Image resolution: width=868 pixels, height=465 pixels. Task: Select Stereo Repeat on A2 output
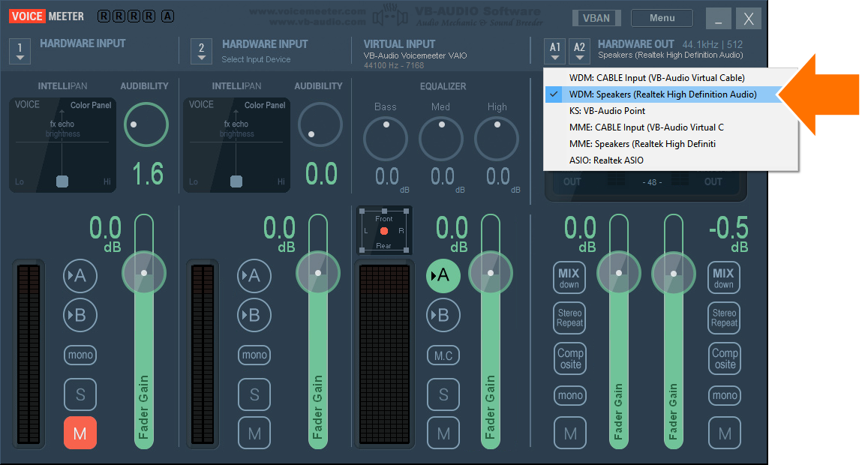click(723, 318)
